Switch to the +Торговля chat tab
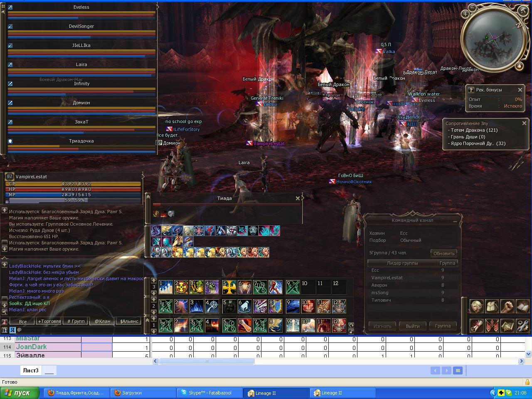This screenshot has height=399, width=532. (x=49, y=321)
